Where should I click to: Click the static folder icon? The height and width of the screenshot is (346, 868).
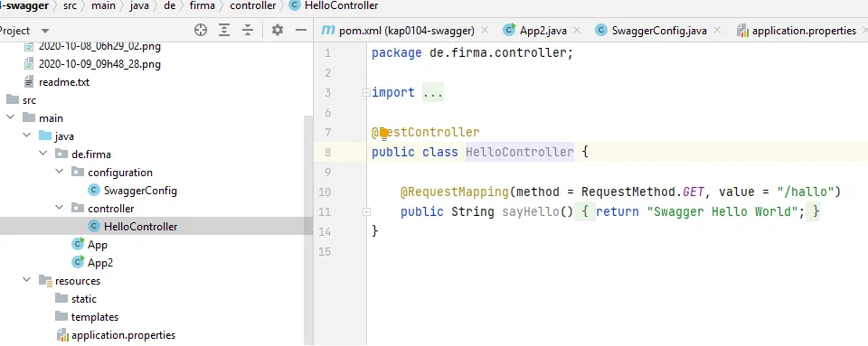click(x=61, y=298)
